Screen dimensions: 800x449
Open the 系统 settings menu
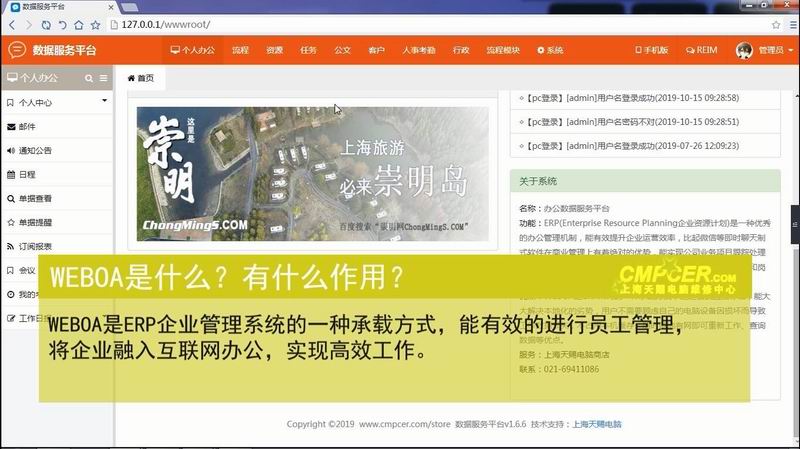click(550, 50)
